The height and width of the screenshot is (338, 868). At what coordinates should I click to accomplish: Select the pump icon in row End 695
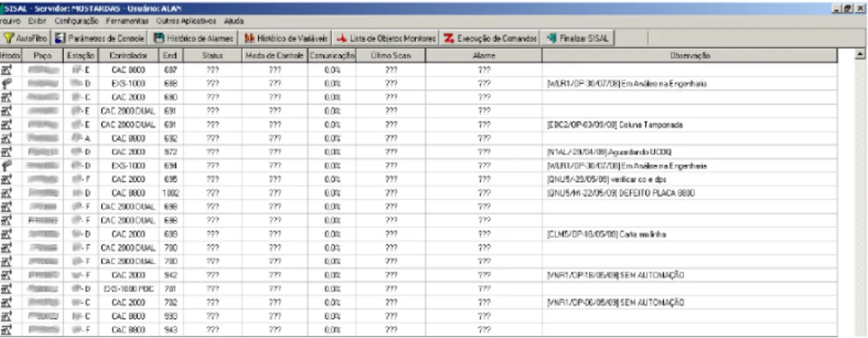(7, 179)
